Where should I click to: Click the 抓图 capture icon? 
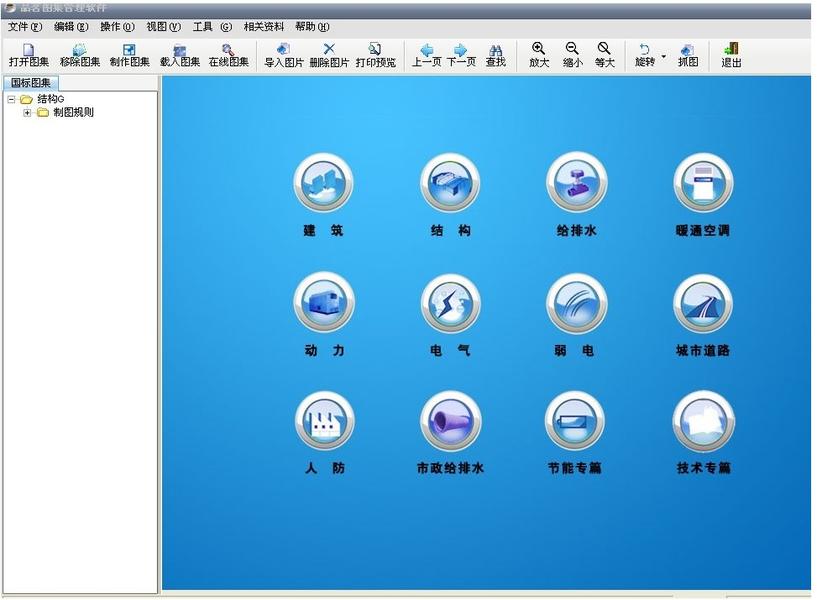687,55
